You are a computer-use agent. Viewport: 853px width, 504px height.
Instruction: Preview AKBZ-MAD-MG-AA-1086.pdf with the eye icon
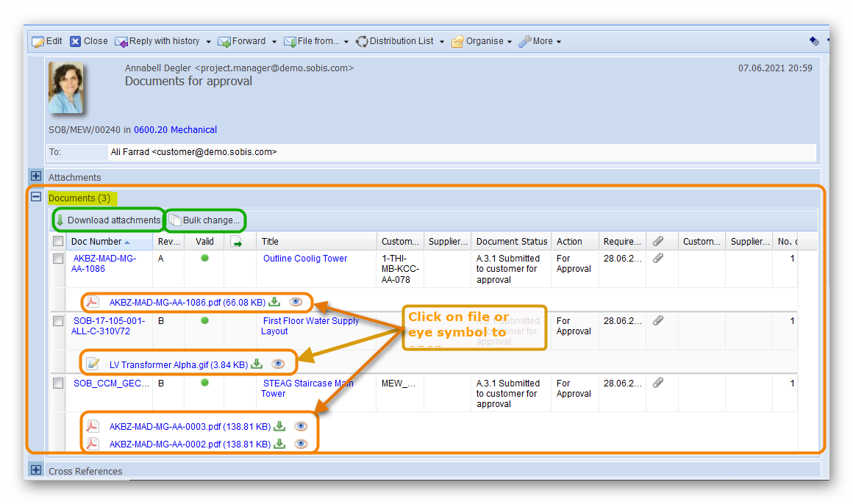[296, 302]
